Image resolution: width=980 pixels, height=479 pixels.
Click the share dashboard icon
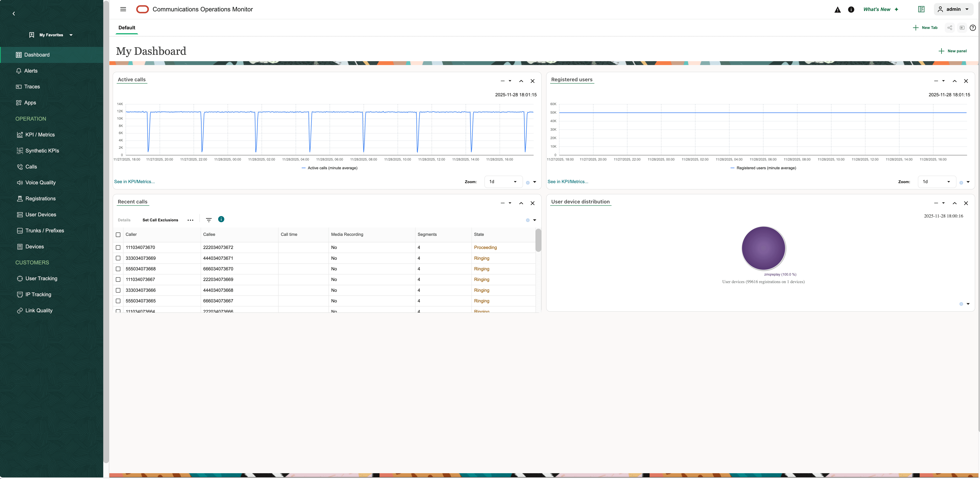[950, 28]
